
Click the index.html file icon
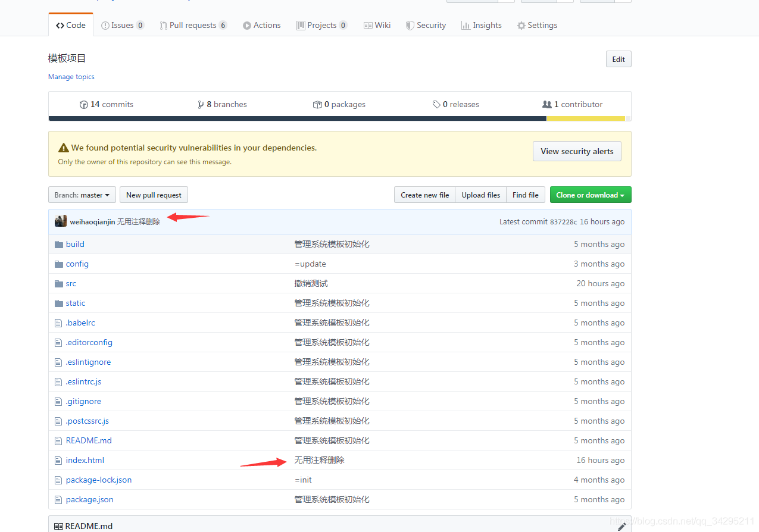pos(58,460)
